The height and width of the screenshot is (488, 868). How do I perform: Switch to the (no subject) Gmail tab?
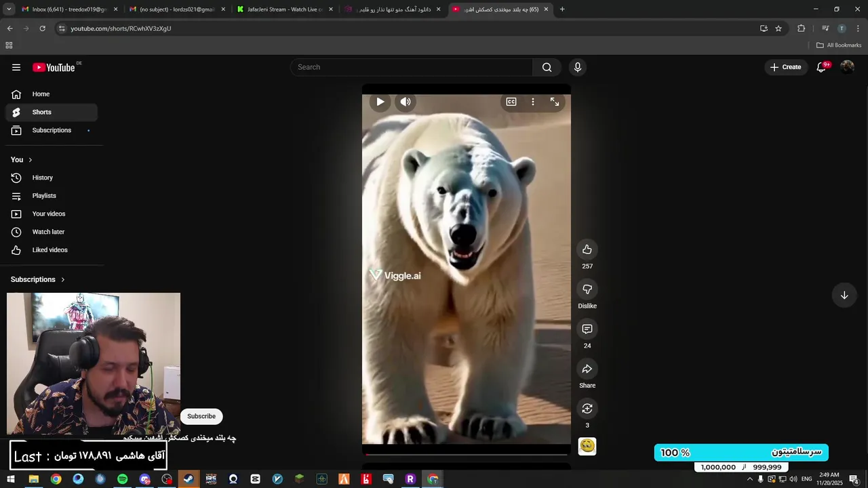tap(178, 9)
